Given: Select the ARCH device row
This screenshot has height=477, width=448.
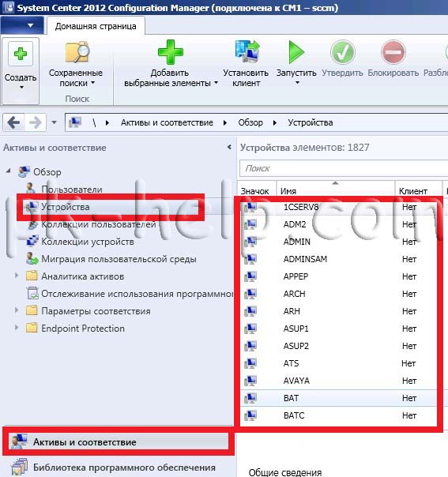Looking at the screenshot, I should pos(338,294).
